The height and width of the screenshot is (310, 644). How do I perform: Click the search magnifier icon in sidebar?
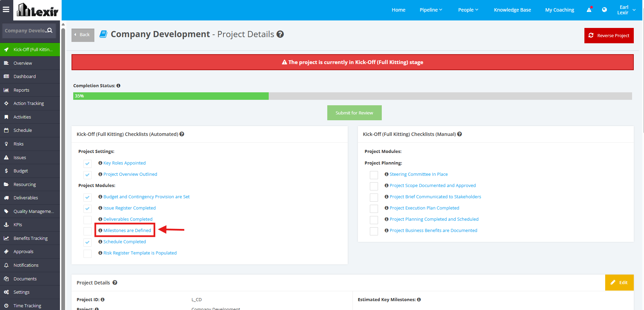coord(50,30)
